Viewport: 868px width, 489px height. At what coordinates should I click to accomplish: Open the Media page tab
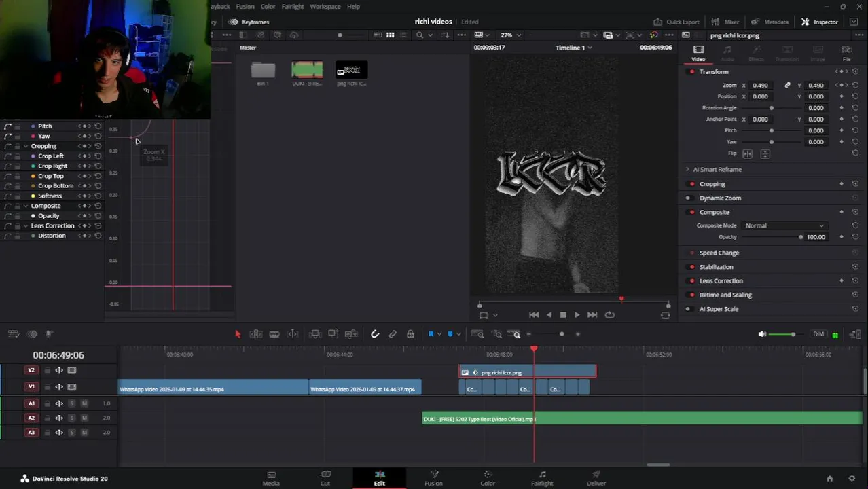click(x=271, y=478)
